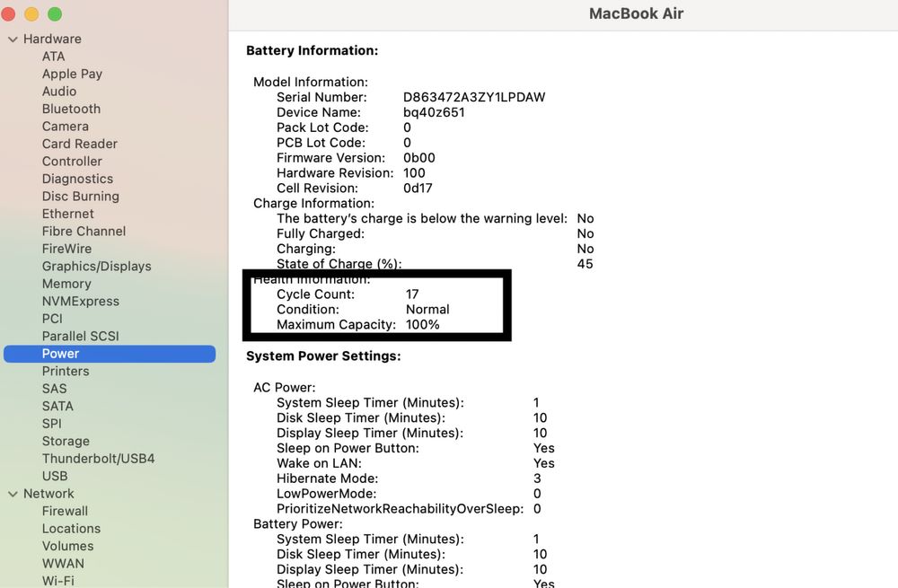
Task: Click the LowPowerMode row label
Action: (x=327, y=494)
